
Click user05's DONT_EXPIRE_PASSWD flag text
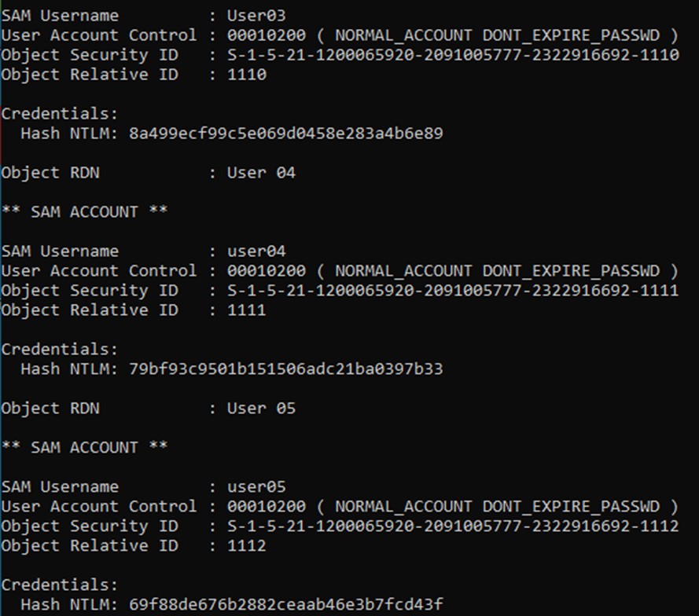click(x=571, y=507)
